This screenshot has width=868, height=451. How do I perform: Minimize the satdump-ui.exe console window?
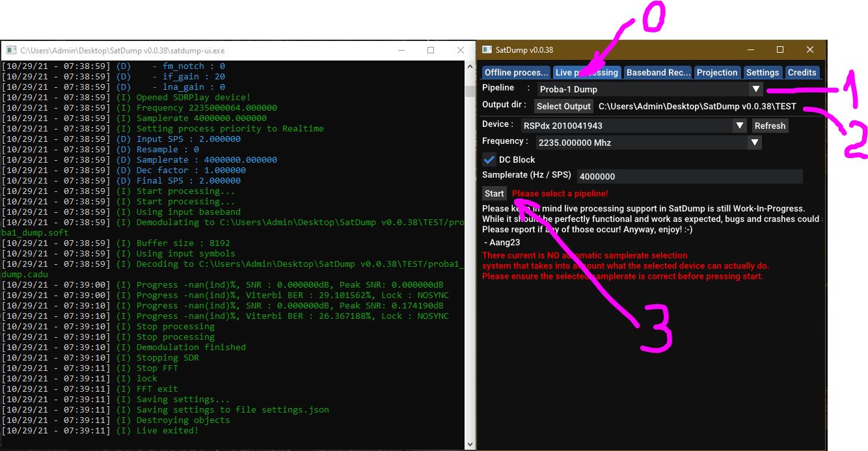[x=401, y=50]
